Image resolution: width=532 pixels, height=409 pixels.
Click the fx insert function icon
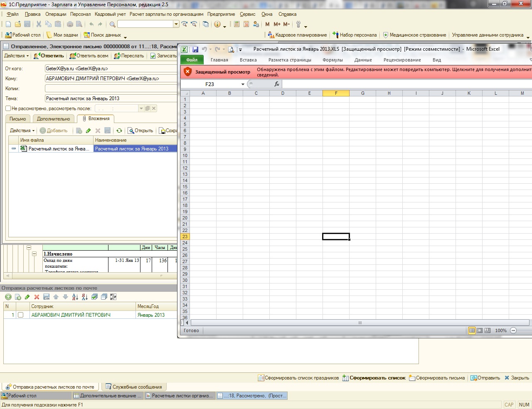click(x=277, y=84)
